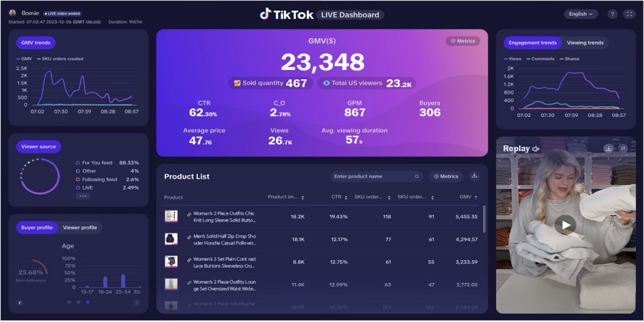The height and width of the screenshot is (322, 644).
Task: Click the GMV trends button
Action: coord(36,43)
